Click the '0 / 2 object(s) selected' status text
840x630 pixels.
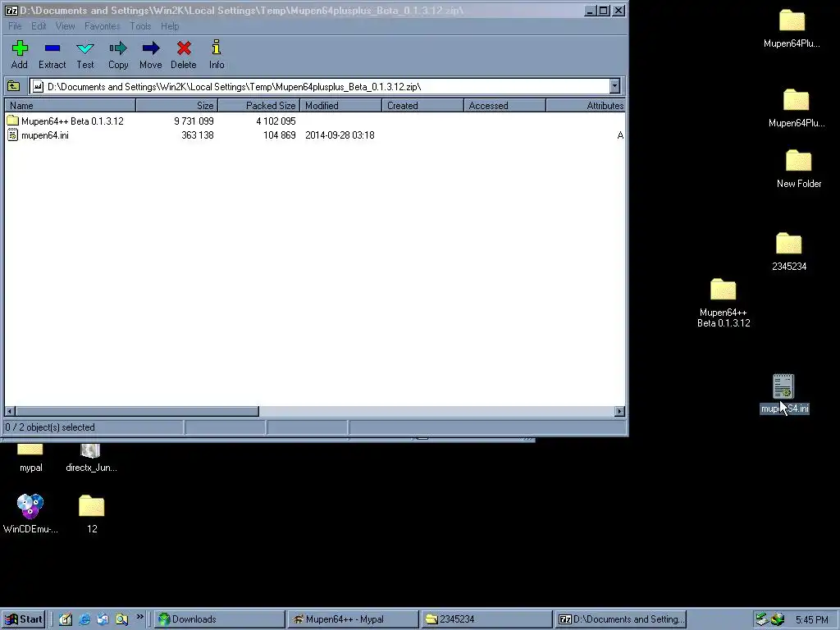pyautogui.click(x=50, y=427)
